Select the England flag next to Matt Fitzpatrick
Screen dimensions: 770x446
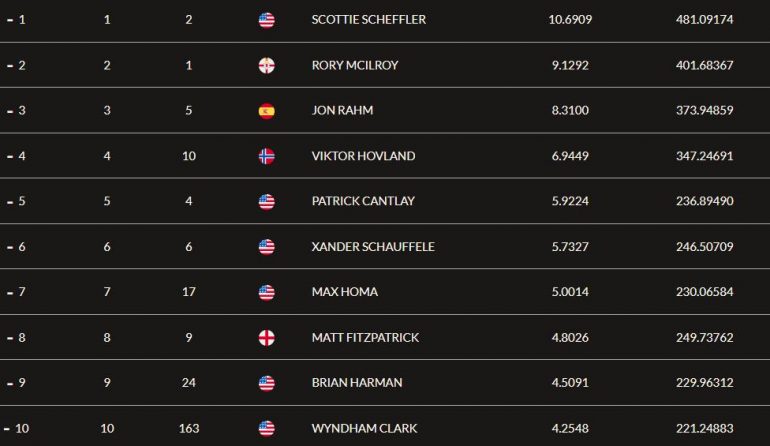(x=267, y=338)
